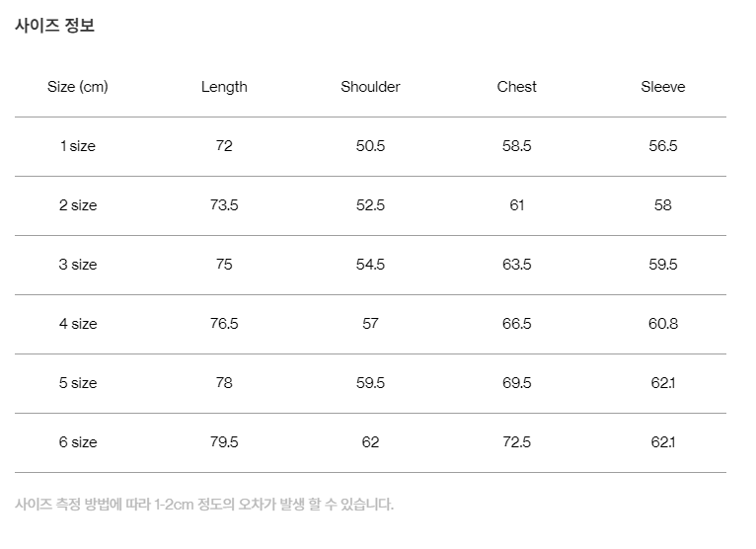Click the 3 size shoulder value 54.5
This screenshot has width=756, height=549.
coord(370,265)
